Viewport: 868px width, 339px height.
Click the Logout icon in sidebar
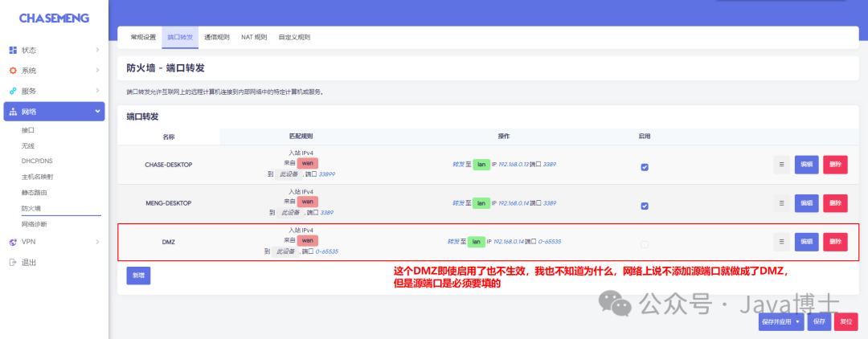point(13,263)
